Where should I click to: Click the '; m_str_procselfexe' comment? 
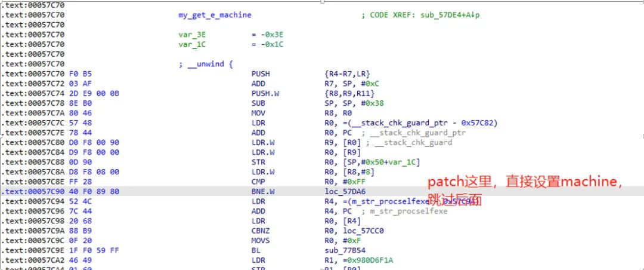coord(404,211)
